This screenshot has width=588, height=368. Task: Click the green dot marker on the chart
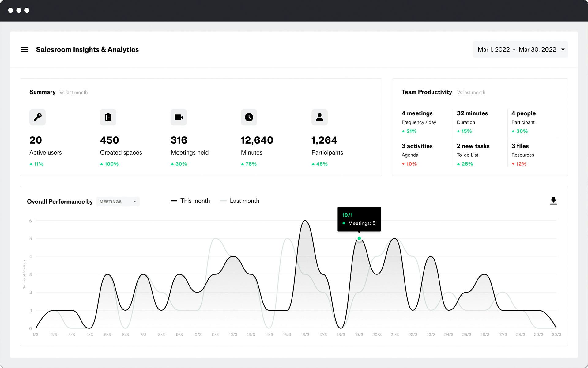(x=359, y=238)
